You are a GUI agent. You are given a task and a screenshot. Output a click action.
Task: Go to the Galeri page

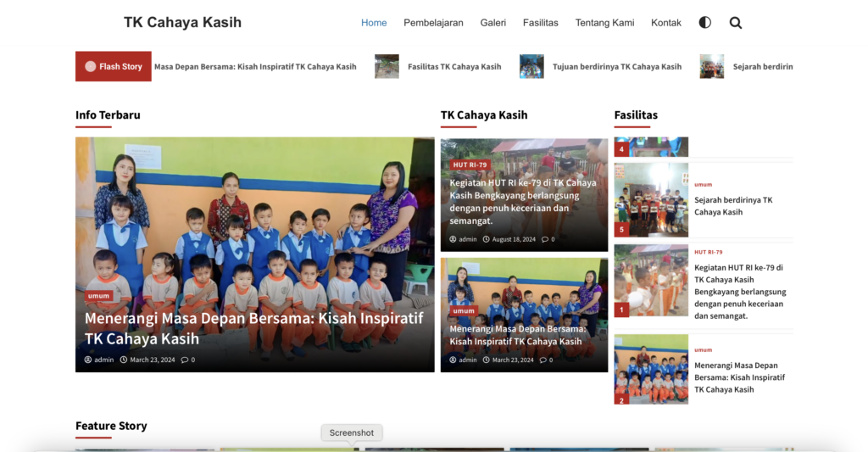pos(492,23)
